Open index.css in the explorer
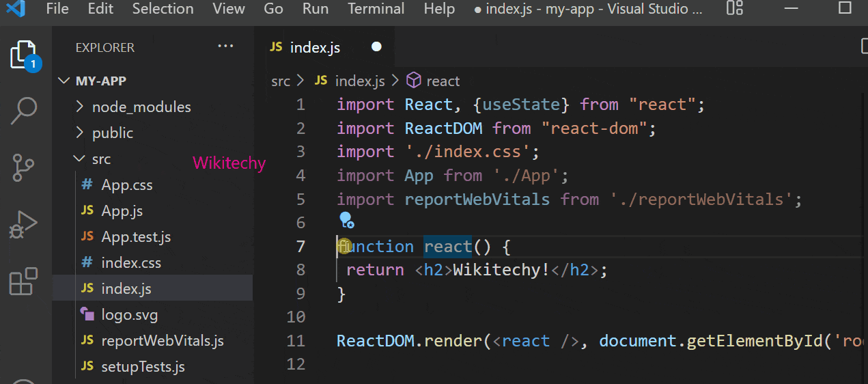868x384 pixels. point(131,262)
